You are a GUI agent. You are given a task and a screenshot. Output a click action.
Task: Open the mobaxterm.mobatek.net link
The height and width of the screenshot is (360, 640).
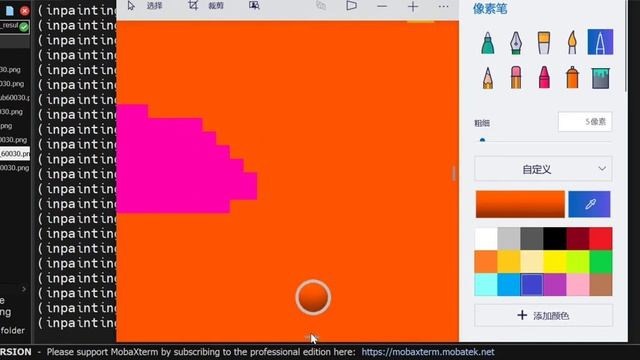[428, 352]
